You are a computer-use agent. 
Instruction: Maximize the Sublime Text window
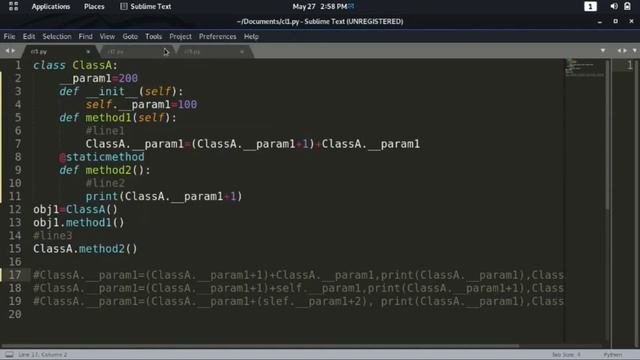pos(616,21)
